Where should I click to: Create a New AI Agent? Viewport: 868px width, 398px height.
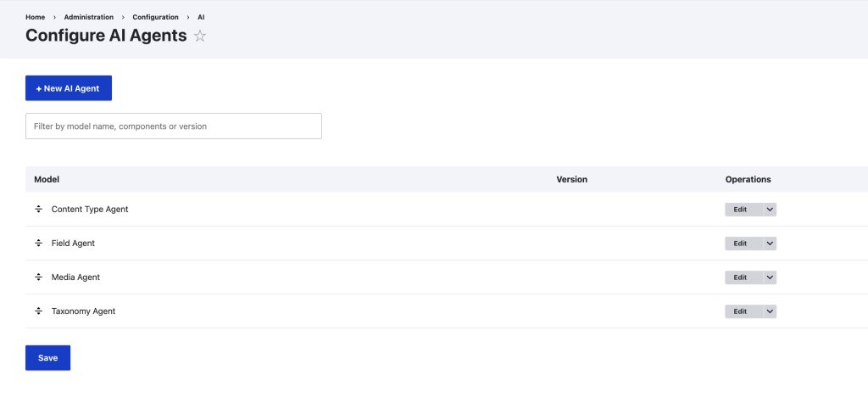coord(69,88)
